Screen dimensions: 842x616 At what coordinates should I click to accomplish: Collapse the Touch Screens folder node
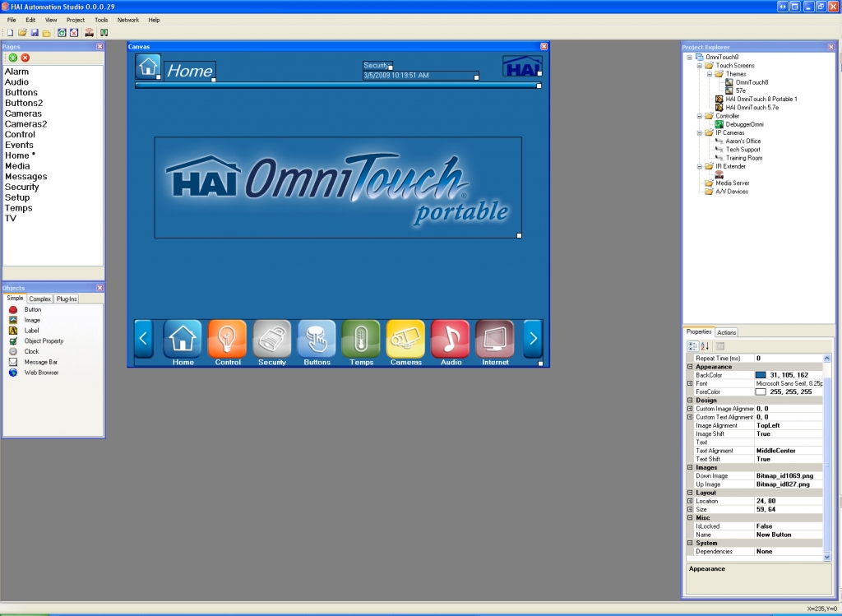[x=700, y=66]
